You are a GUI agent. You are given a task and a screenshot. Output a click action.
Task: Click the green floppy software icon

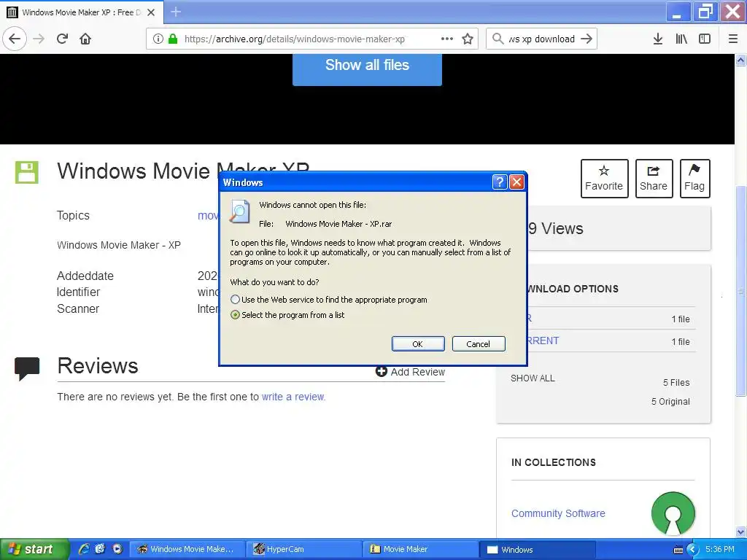click(27, 172)
